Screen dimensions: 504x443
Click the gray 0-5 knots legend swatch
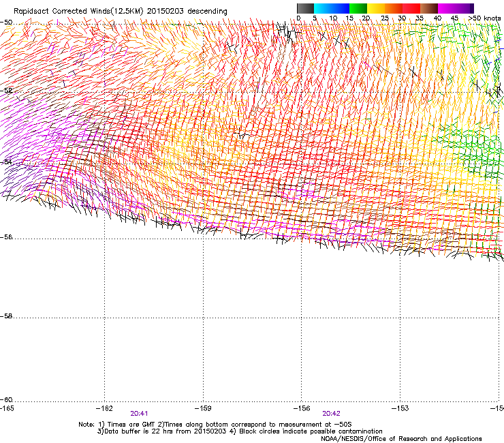click(305, 8)
